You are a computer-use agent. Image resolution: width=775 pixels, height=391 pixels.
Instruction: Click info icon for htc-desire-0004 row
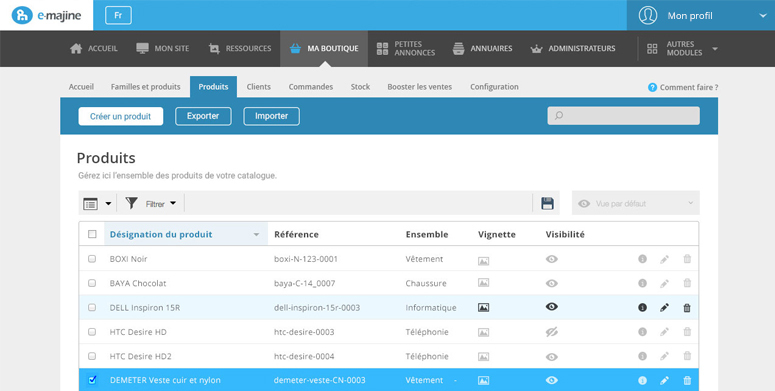tap(642, 356)
